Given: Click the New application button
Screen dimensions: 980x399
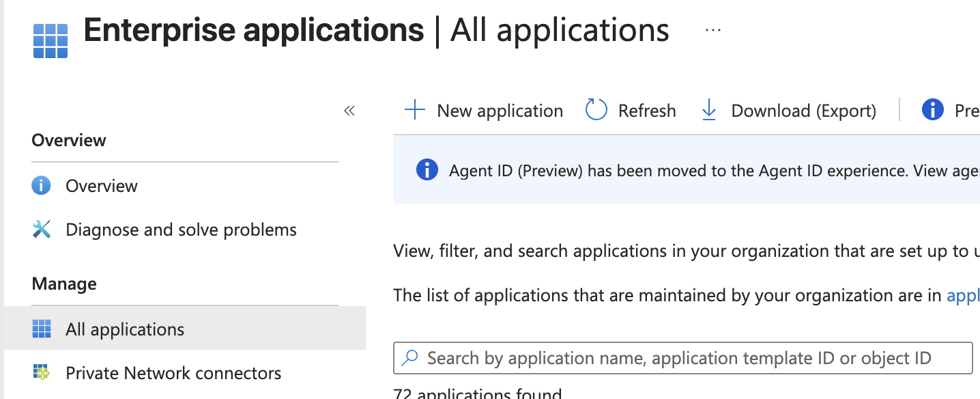Looking at the screenshot, I should (484, 111).
